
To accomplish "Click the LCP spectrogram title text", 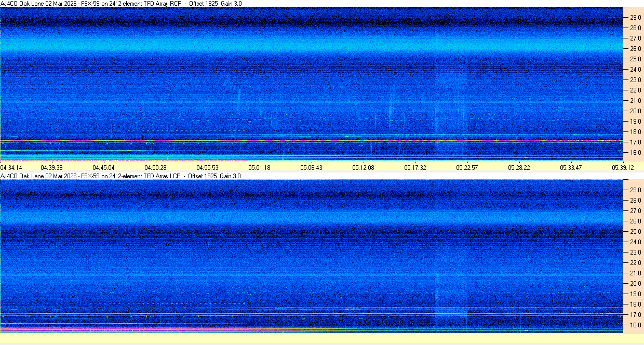I will tap(120, 176).
